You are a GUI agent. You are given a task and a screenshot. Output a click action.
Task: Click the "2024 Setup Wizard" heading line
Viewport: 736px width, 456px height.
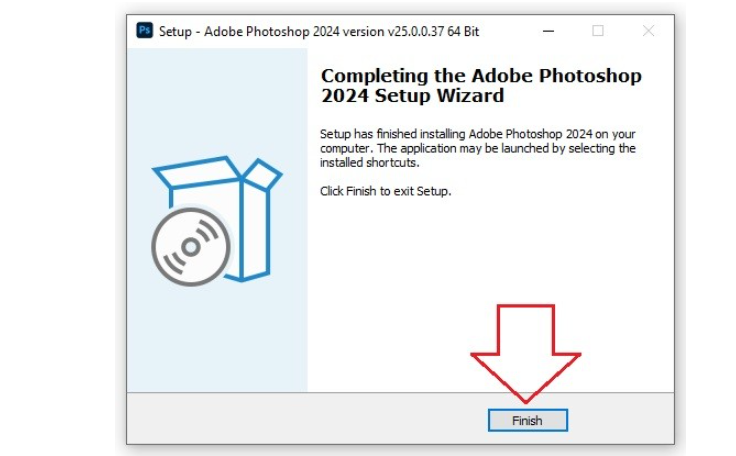[x=412, y=97]
